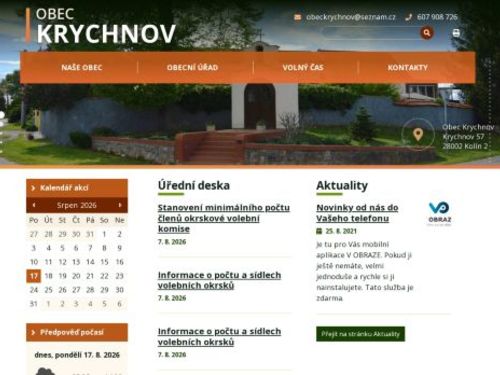Viewport: 500px width, 375px height.
Task: Open first Informace o počtu a sídlech link
Action: (x=219, y=280)
